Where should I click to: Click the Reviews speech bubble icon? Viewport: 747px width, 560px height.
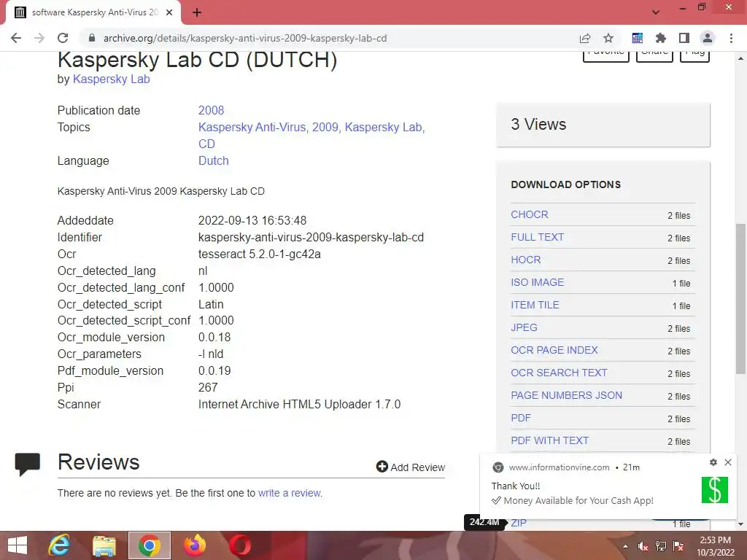[28, 464]
